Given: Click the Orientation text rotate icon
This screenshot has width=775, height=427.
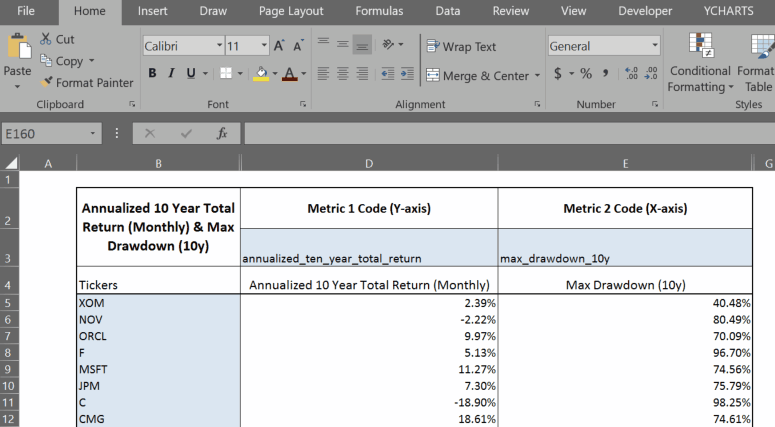Looking at the screenshot, I should (x=388, y=44).
